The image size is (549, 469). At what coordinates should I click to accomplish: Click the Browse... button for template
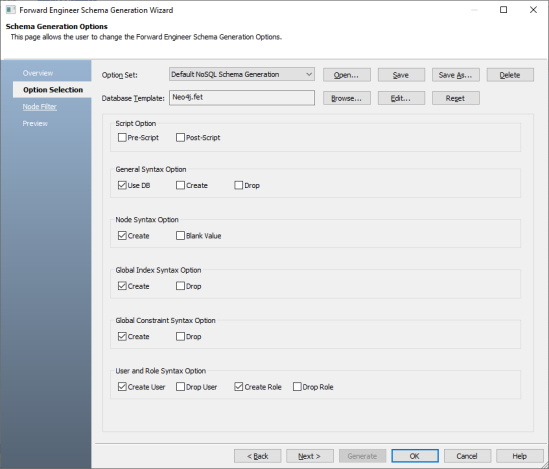click(x=347, y=98)
